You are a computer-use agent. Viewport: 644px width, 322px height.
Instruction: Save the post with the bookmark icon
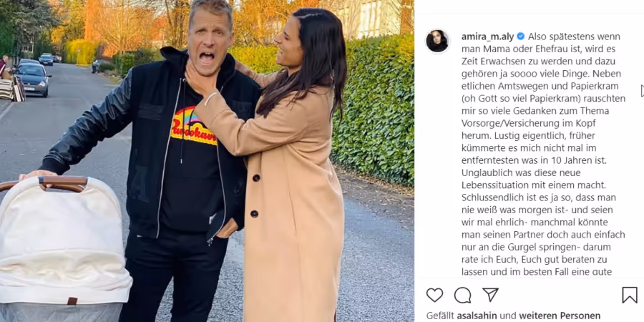629,295
